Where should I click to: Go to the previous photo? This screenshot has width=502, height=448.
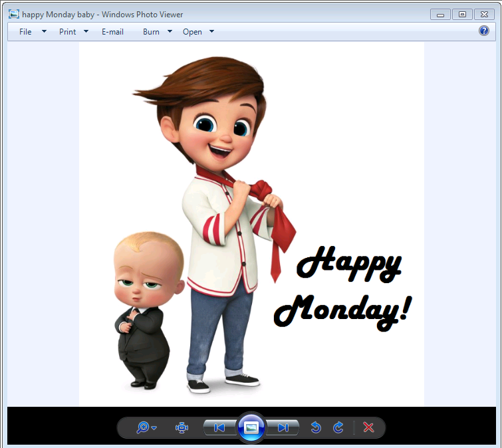[x=219, y=427]
